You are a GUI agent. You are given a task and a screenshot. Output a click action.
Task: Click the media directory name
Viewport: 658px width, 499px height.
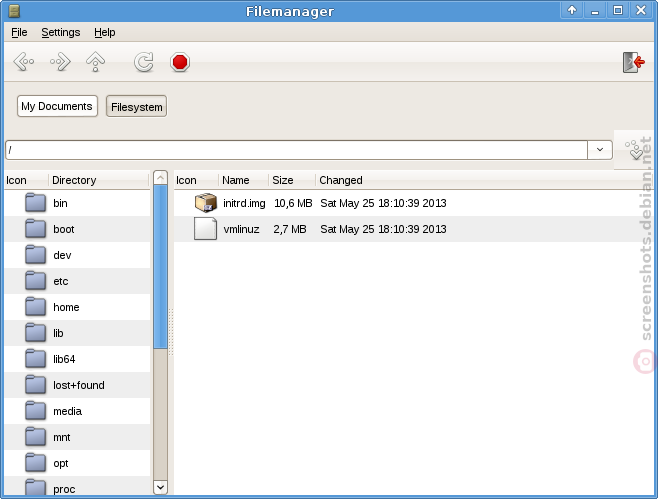(68, 411)
